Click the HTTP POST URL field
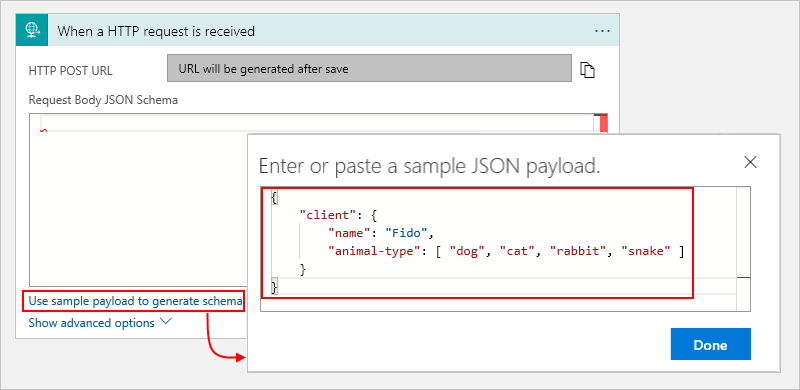 [x=369, y=68]
